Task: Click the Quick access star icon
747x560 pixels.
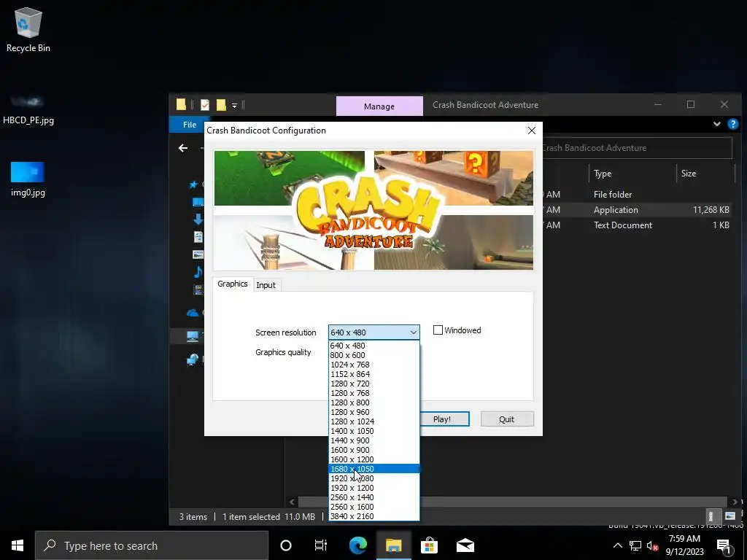Action: coord(193,184)
